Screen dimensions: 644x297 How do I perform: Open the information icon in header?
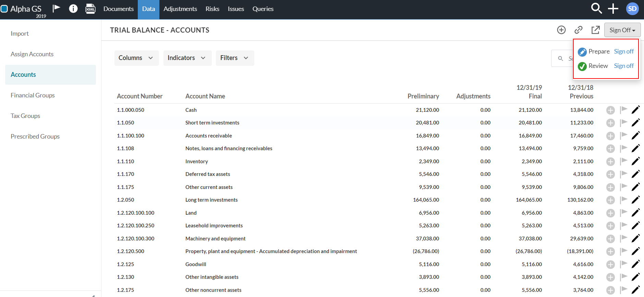73,9
